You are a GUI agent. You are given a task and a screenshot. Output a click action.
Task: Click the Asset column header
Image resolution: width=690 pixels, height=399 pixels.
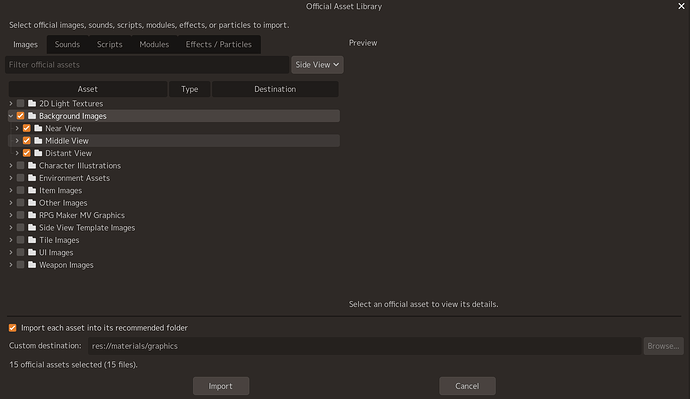click(x=88, y=89)
